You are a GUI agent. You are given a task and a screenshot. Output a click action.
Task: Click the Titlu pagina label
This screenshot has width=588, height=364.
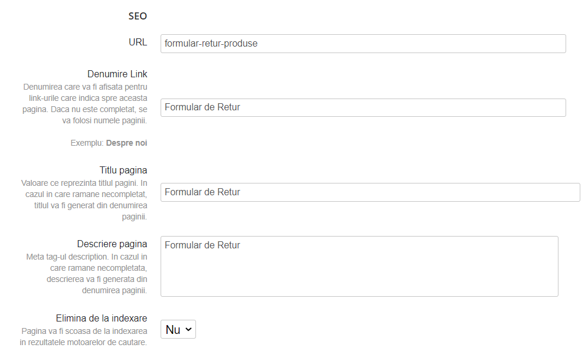point(123,170)
